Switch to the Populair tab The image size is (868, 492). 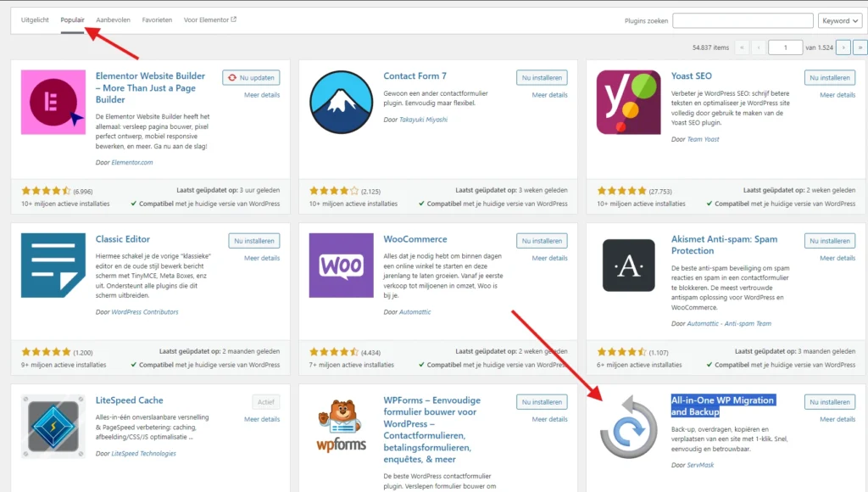(x=73, y=20)
